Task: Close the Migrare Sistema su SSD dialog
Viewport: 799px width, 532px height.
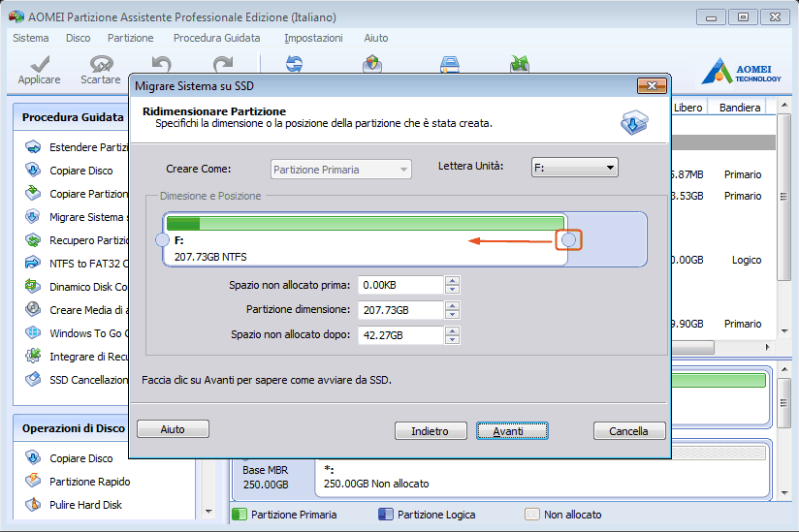Action: point(652,85)
